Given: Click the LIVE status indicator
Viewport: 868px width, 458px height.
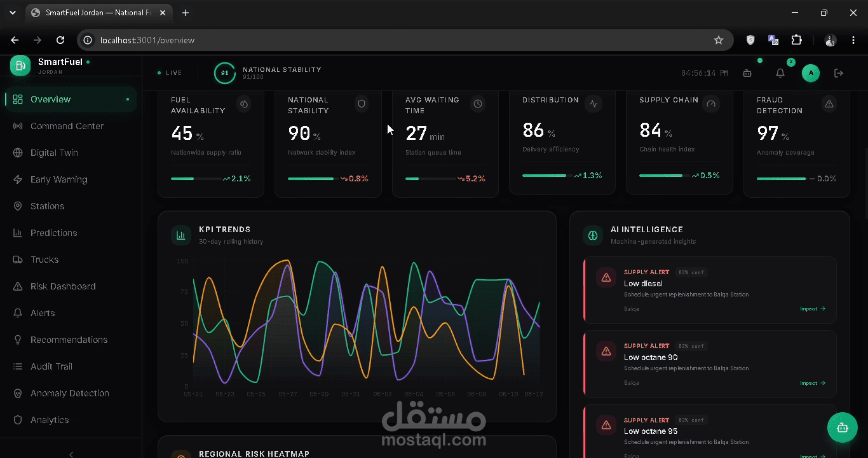Looking at the screenshot, I should pyautogui.click(x=170, y=73).
